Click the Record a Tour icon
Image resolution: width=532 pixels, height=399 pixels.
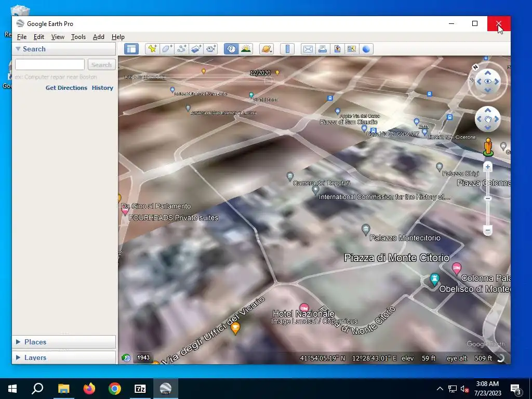[x=211, y=49]
